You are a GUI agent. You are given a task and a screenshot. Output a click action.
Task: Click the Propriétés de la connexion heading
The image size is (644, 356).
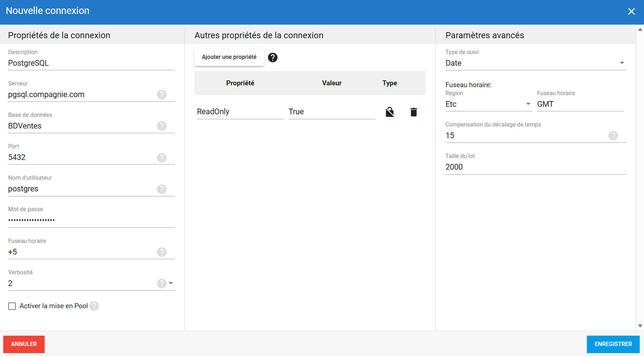59,35
